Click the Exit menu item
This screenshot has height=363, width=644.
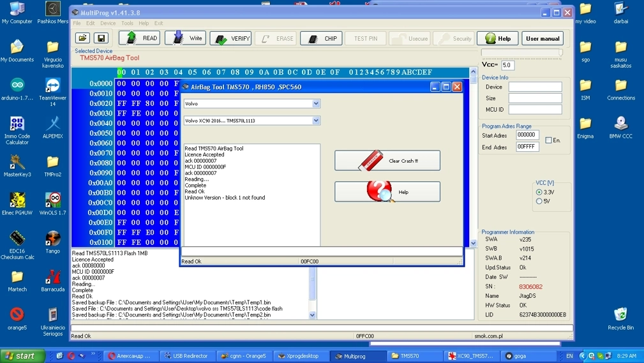pos(158,23)
